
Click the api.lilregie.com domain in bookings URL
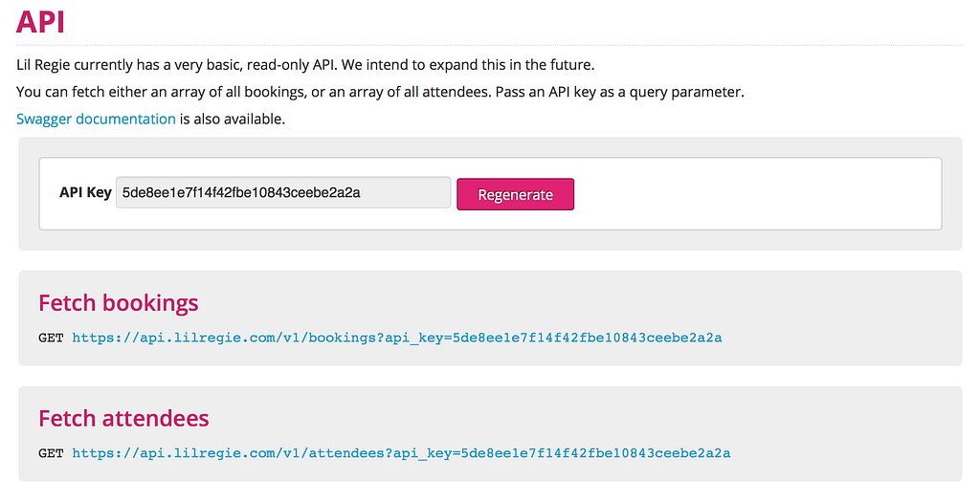click(x=207, y=338)
